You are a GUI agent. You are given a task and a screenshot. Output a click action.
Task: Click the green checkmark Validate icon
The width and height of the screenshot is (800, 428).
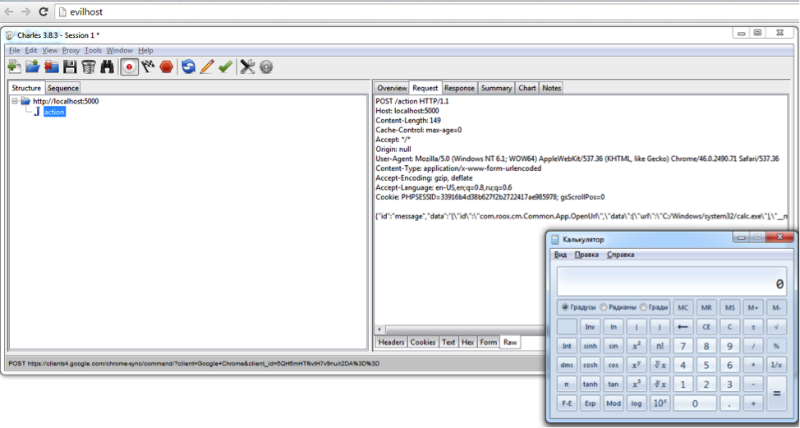click(x=225, y=66)
